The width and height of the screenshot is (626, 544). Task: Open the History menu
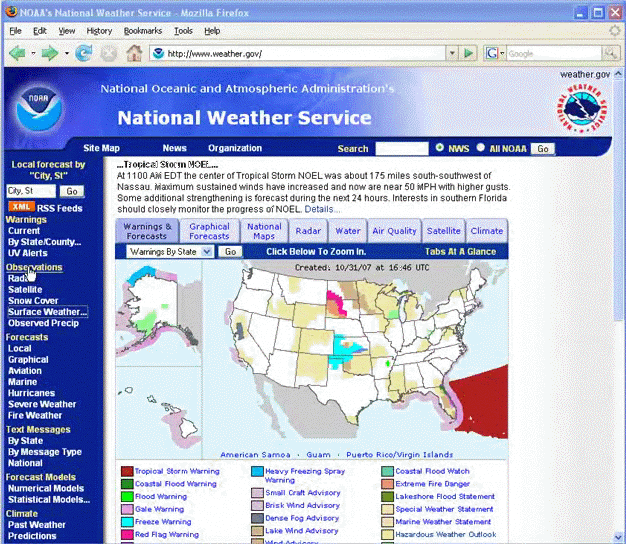tap(99, 31)
